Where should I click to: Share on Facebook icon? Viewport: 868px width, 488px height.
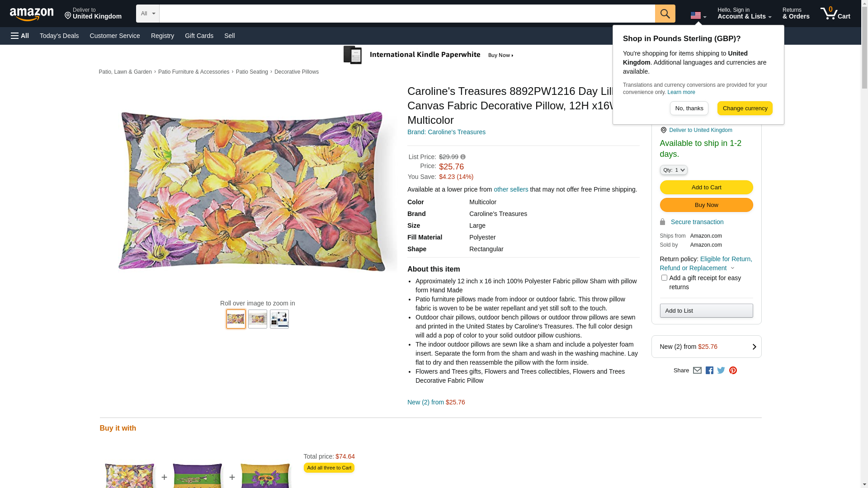(x=709, y=371)
